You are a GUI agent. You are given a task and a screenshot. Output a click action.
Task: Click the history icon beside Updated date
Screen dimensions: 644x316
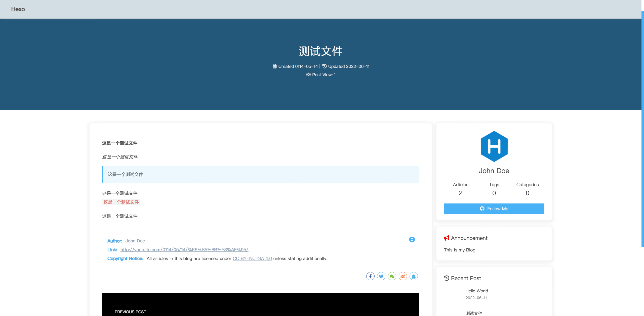pos(325,66)
